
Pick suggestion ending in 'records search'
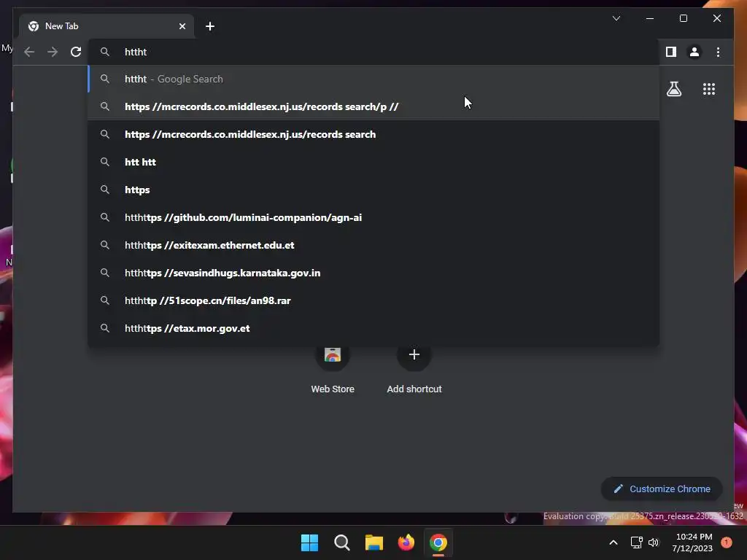[373, 134]
